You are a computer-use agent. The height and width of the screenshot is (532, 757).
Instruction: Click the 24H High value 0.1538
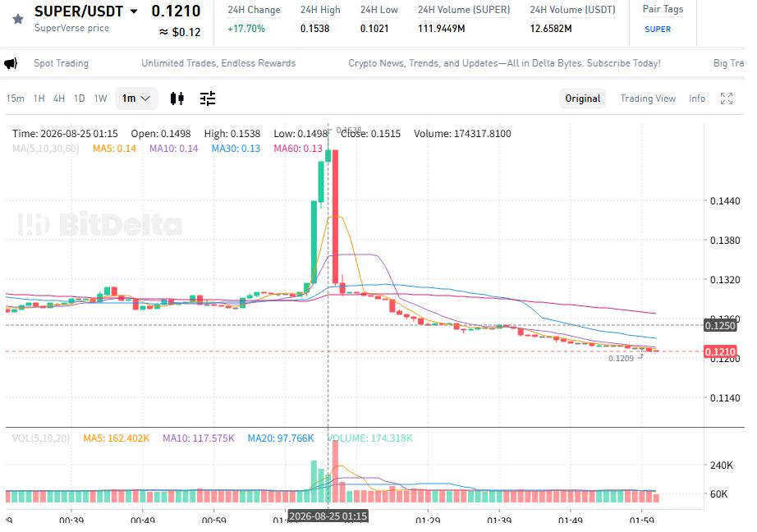click(314, 29)
